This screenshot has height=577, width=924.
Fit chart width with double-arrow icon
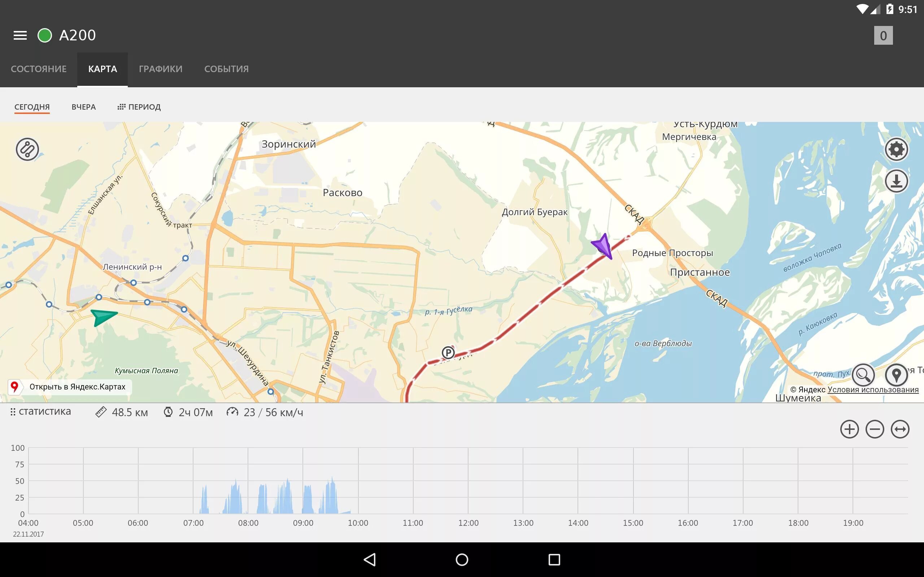coord(900,429)
